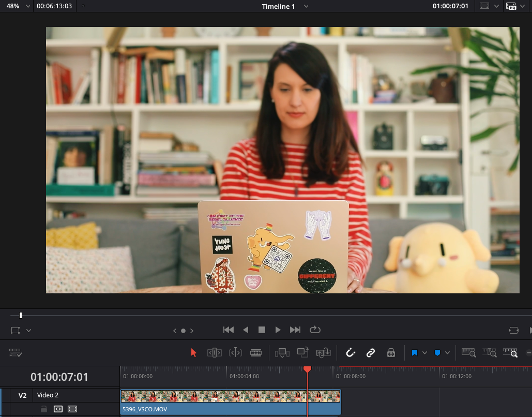The image size is (532, 417).
Task: Open the timeline view options icon
Action: point(16,353)
